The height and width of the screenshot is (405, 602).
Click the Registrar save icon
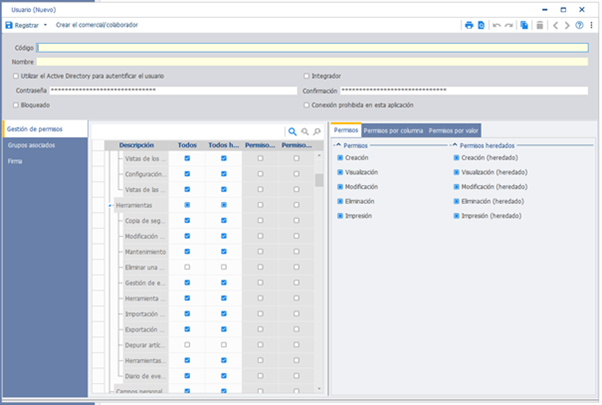point(8,25)
